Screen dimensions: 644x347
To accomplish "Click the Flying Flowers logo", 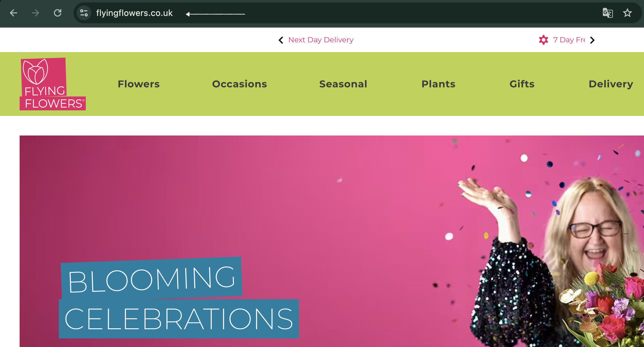I will pyautogui.click(x=53, y=84).
